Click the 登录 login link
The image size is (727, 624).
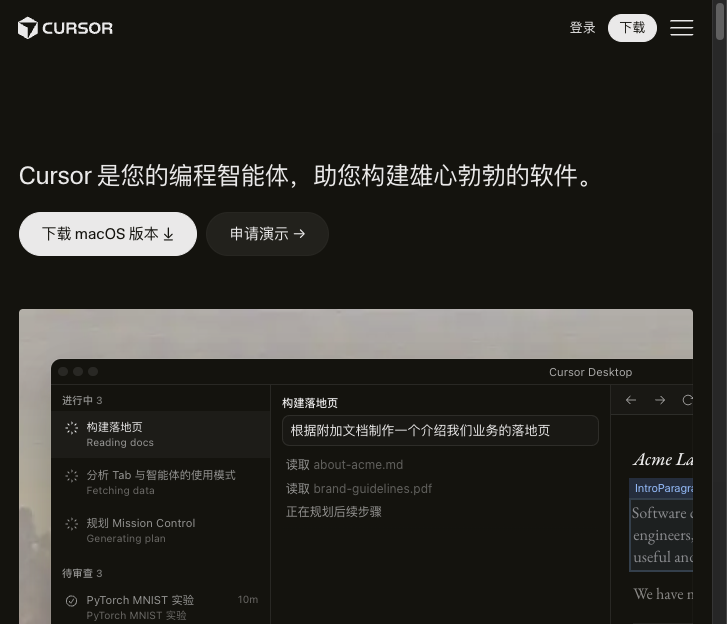582,28
